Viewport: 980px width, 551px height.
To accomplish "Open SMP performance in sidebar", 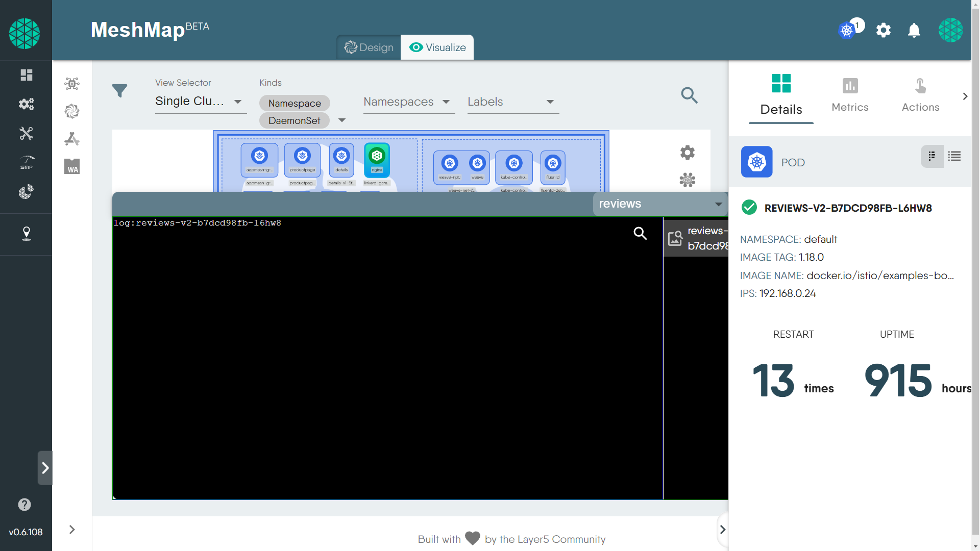I will point(26,163).
